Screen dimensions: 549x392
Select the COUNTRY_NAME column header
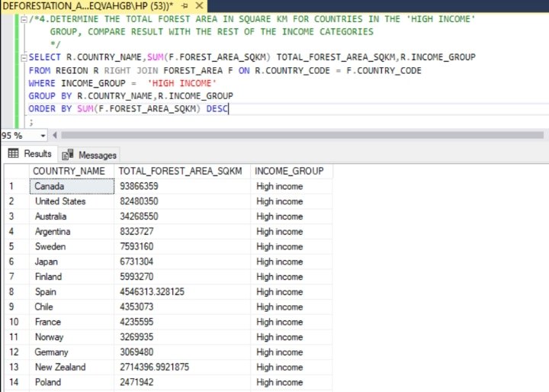point(72,171)
